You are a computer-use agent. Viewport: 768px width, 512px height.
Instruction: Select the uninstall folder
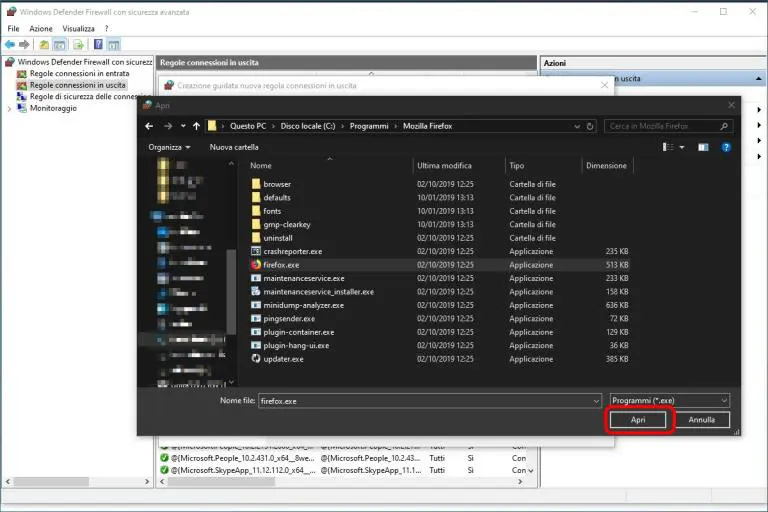(278, 238)
